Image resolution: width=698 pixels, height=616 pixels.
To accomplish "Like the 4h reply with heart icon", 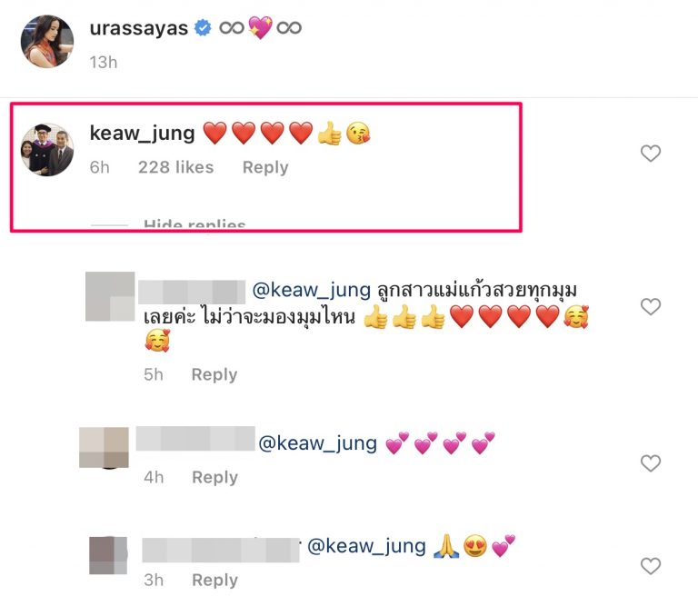I will click(651, 463).
